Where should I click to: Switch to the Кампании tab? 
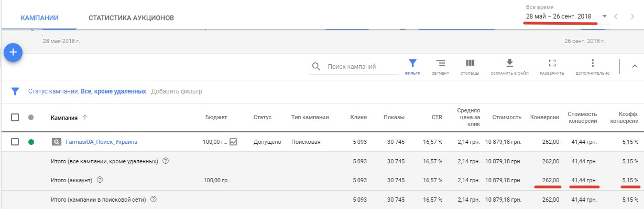click(x=39, y=18)
